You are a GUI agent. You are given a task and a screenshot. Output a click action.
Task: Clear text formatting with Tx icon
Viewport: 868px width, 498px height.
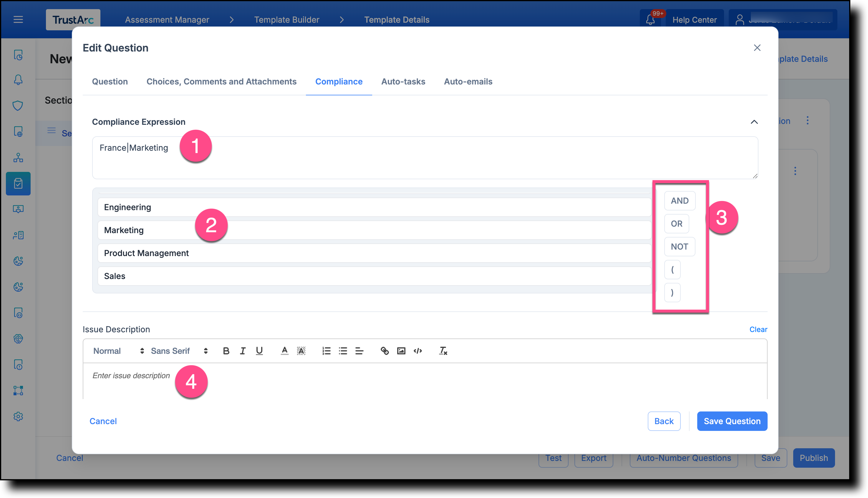(443, 351)
